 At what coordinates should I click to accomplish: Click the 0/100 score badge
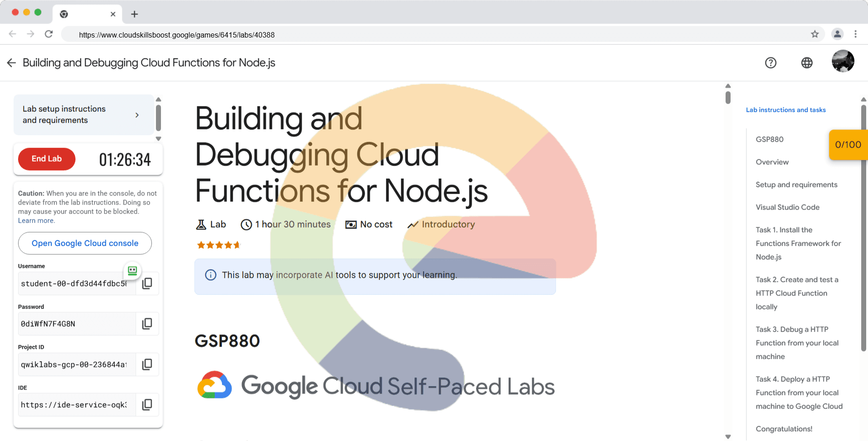(x=848, y=145)
